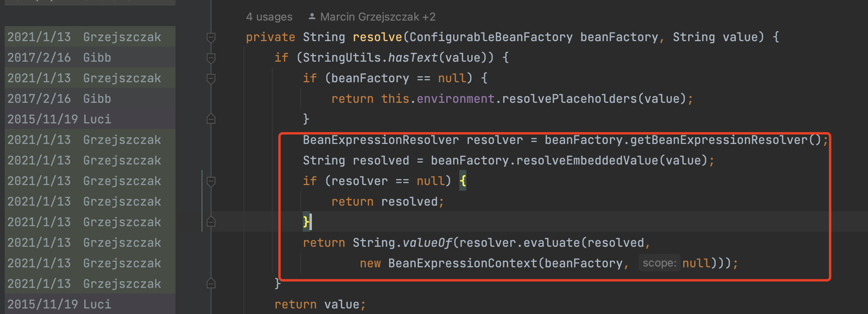
Task: Click author person icon in code vision hint
Action: click(312, 16)
